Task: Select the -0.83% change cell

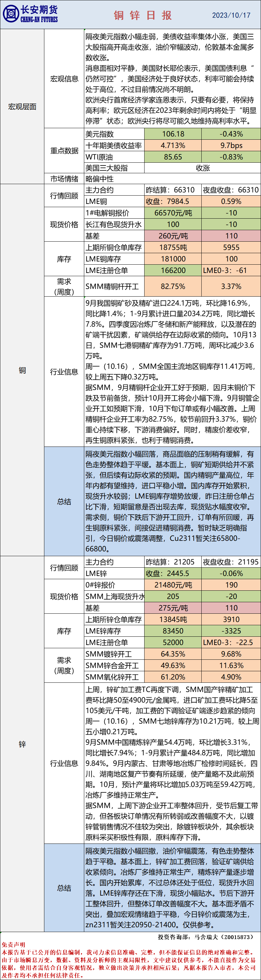Action: click(x=231, y=157)
